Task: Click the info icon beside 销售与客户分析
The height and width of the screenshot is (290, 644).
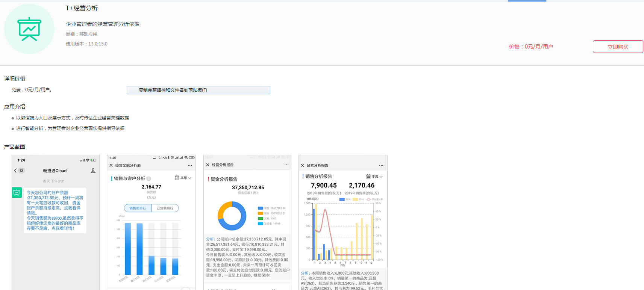Action: click(149, 178)
